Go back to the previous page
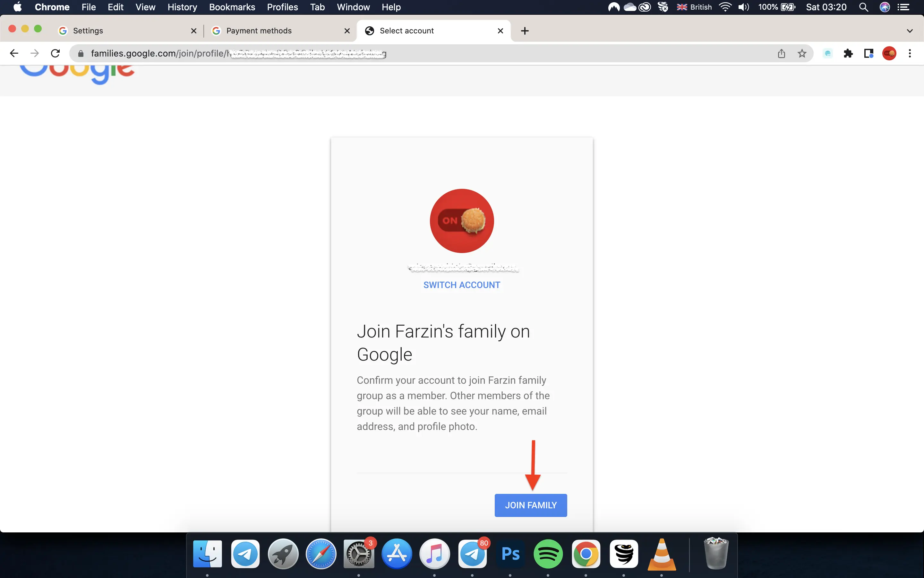The width and height of the screenshot is (924, 578). (x=14, y=54)
